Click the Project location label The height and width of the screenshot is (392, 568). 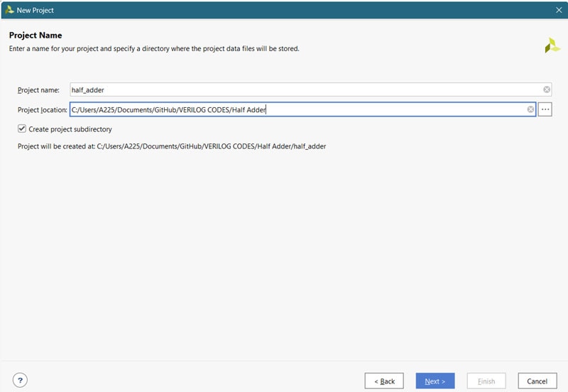(x=42, y=110)
